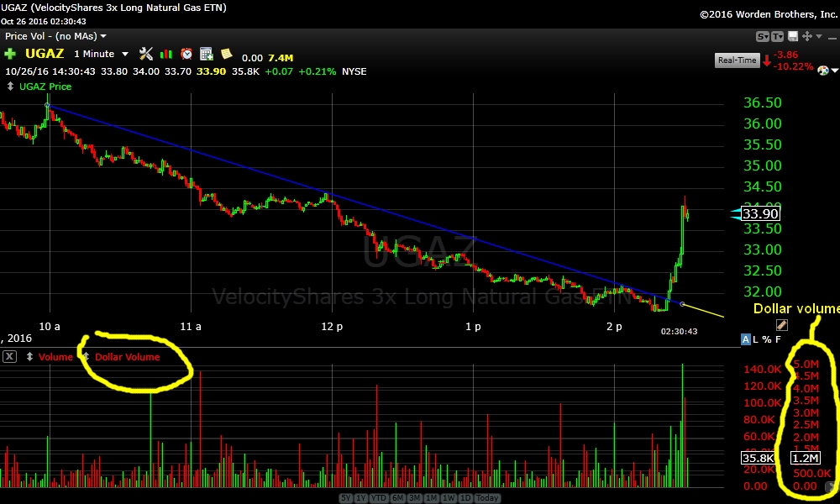Select the F scale option
The width and height of the screenshot is (840, 504).
tap(778, 339)
